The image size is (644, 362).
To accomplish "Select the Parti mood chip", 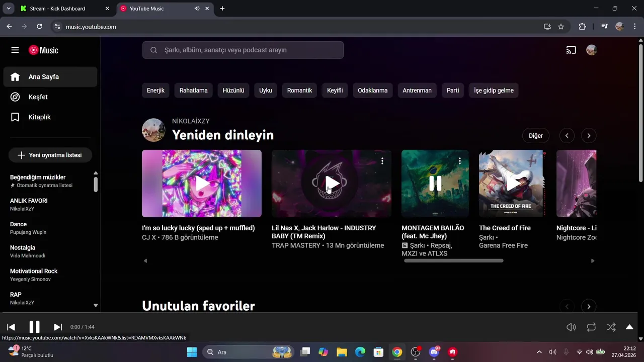I will [x=453, y=90].
